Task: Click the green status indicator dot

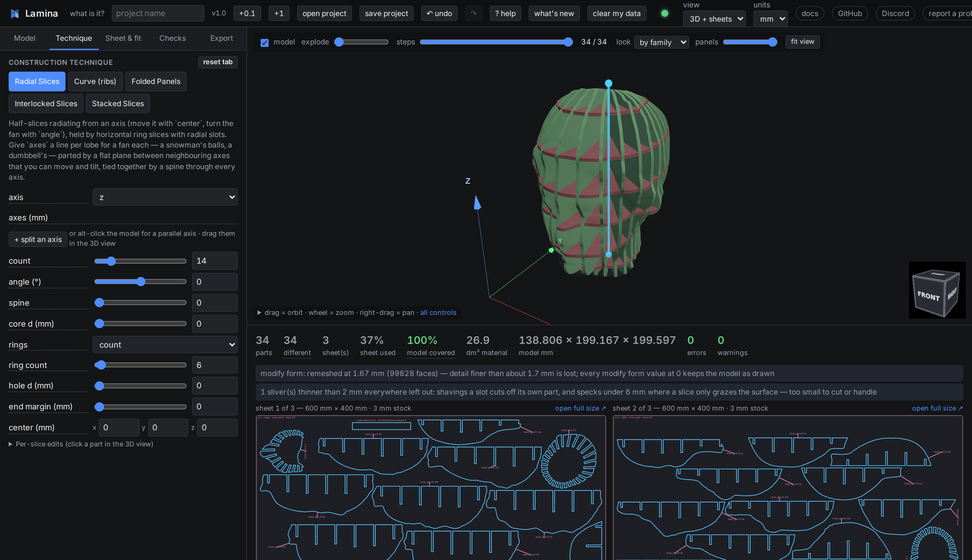Action: click(x=665, y=13)
